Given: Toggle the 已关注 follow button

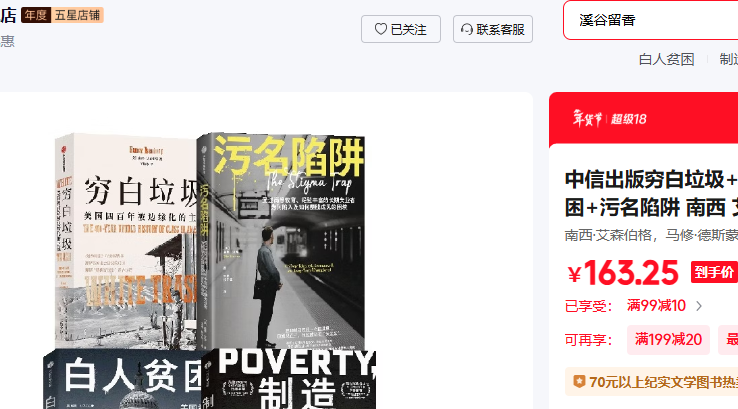Looking at the screenshot, I should [401, 29].
